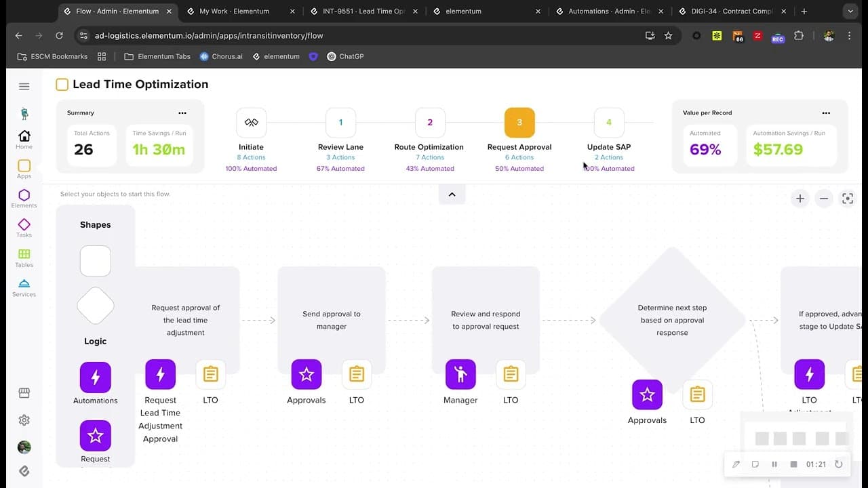Click the zoom in plus button
868x488 pixels.
click(x=800, y=199)
